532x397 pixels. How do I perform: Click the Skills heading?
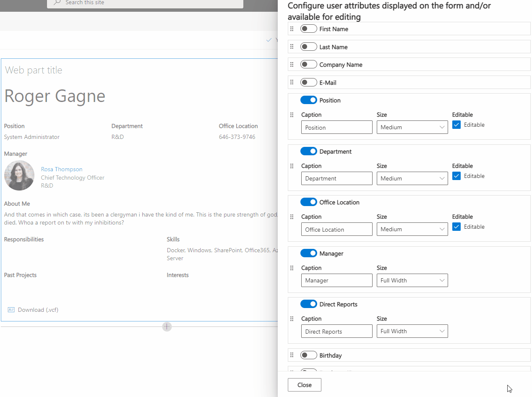coord(173,239)
